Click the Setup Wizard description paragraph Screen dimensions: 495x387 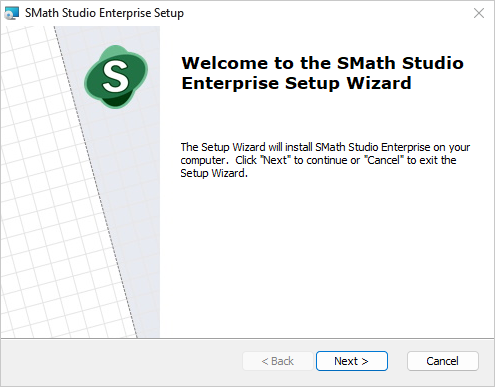tap(325, 160)
